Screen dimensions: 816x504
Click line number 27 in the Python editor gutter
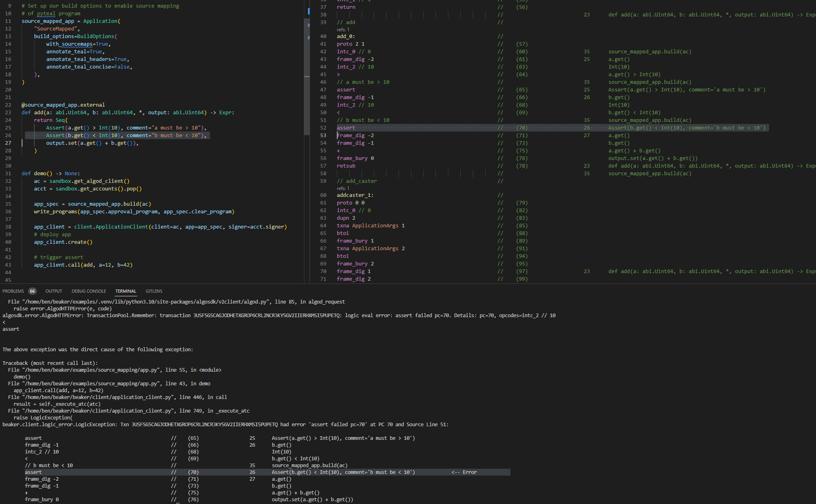click(8, 143)
